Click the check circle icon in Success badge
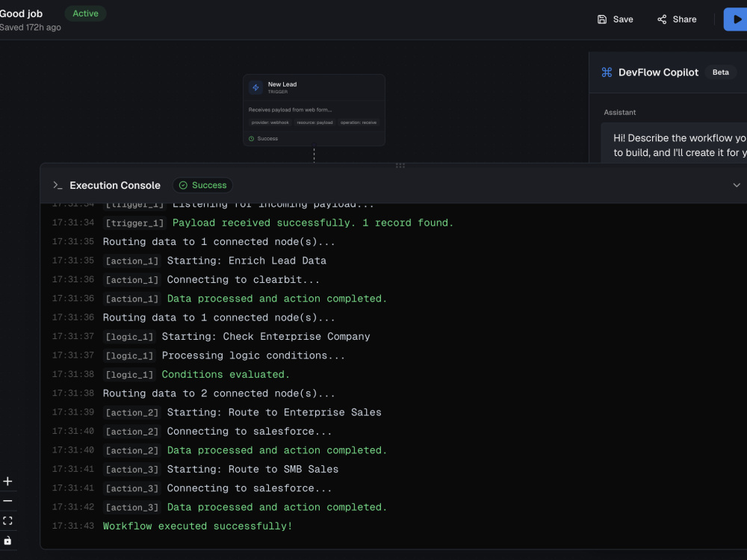 183,185
